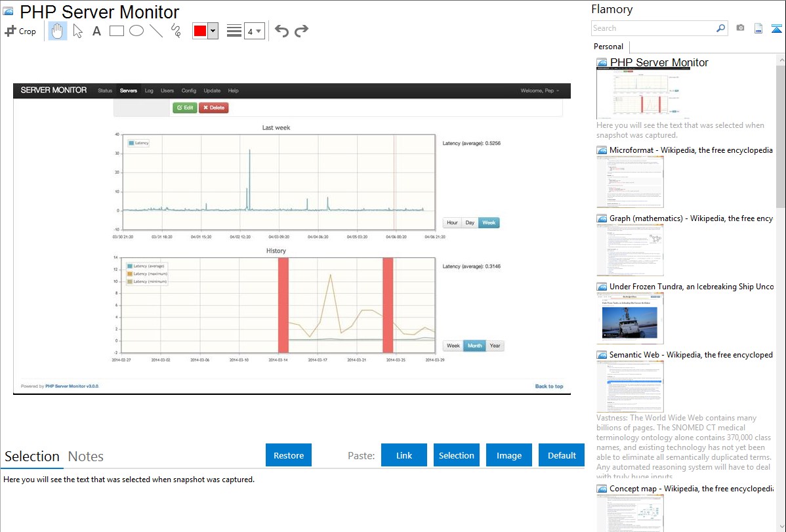
Task: Follow the PHP Server Monitor v3.0.0 footer link
Action: click(x=72, y=386)
